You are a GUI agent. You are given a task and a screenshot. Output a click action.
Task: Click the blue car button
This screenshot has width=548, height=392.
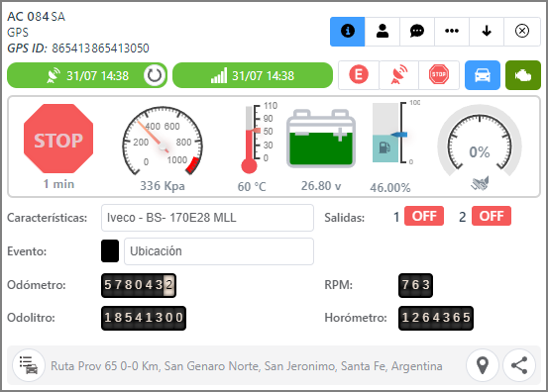tap(483, 75)
